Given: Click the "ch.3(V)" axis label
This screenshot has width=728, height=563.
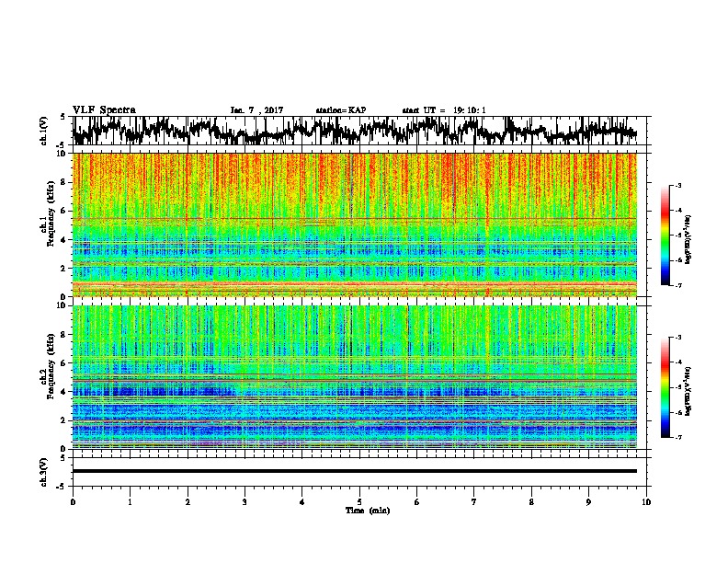Looking at the screenshot, I should pos(44,473).
